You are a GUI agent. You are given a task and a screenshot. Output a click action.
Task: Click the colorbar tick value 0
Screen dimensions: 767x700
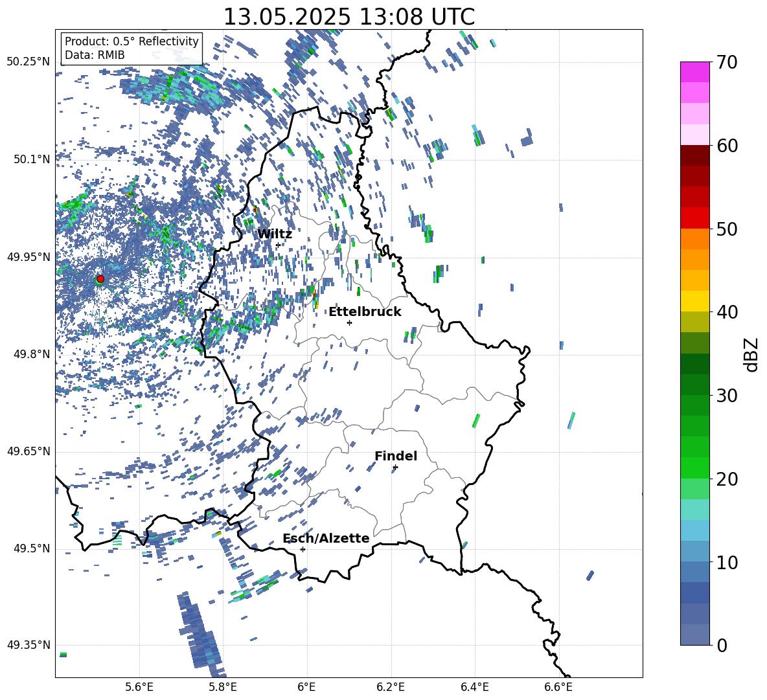(x=722, y=646)
